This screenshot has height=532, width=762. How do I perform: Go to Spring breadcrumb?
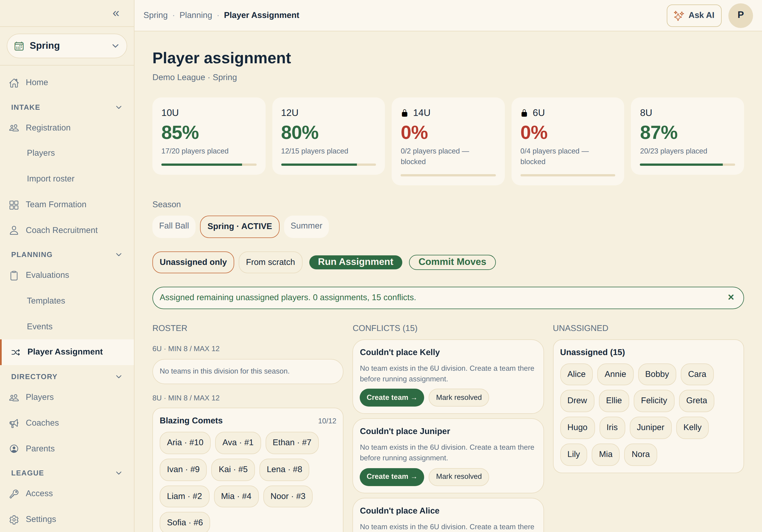pyautogui.click(x=155, y=15)
